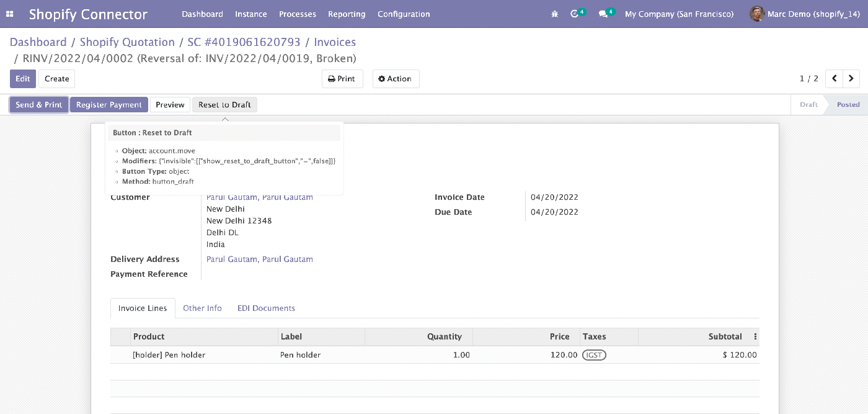868x414 pixels.
Task: Open the apps grid menu icon
Action: tap(9, 14)
